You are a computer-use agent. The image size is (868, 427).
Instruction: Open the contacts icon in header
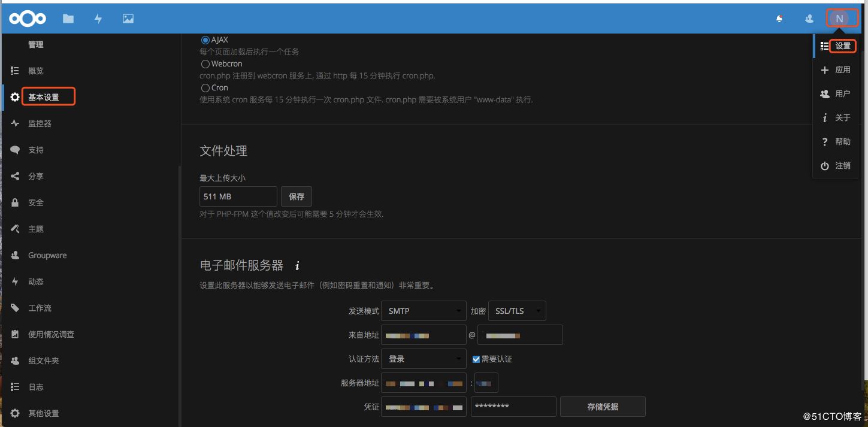809,19
